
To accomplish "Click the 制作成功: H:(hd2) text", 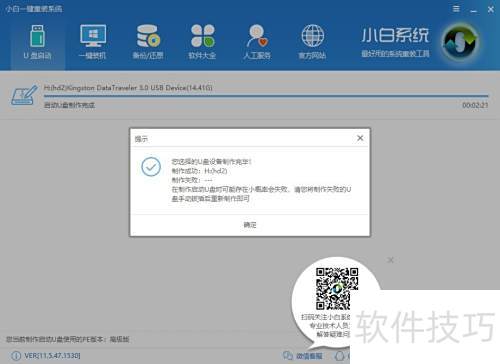I will (x=199, y=171).
